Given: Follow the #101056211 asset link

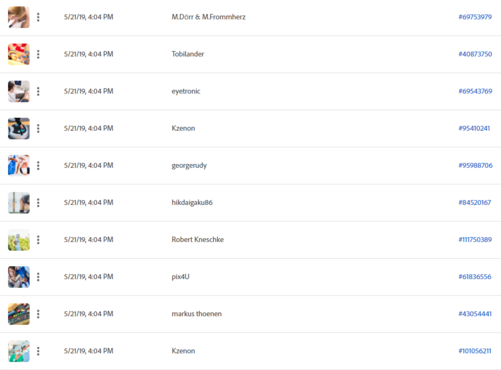Looking at the screenshot, I should [x=475, y=351].
